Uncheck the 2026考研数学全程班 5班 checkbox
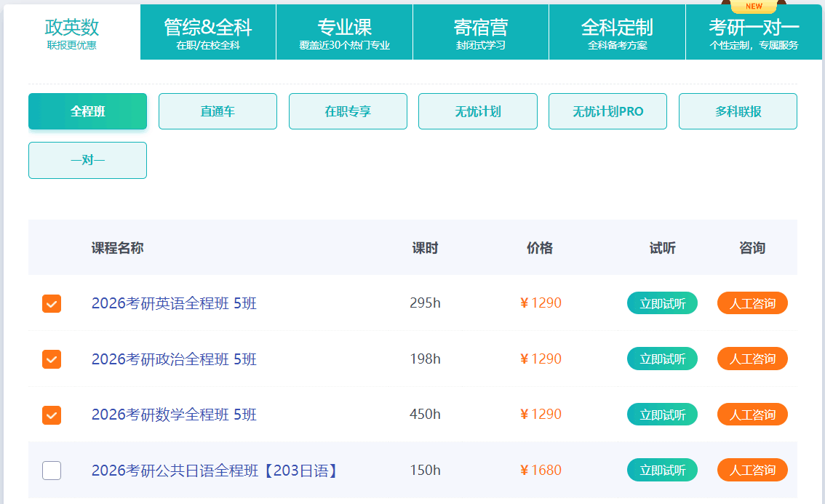Viewport: 825px width, 504px height. click(52, 415)
